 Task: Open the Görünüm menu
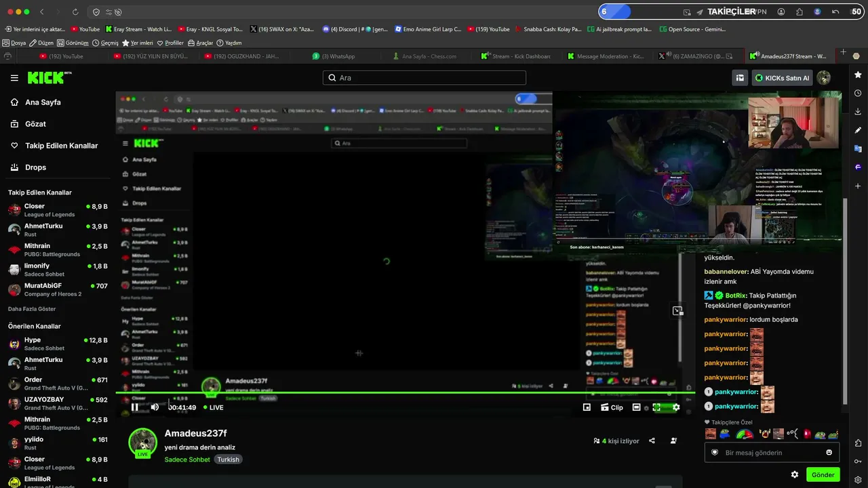click(x=73, y=43)
